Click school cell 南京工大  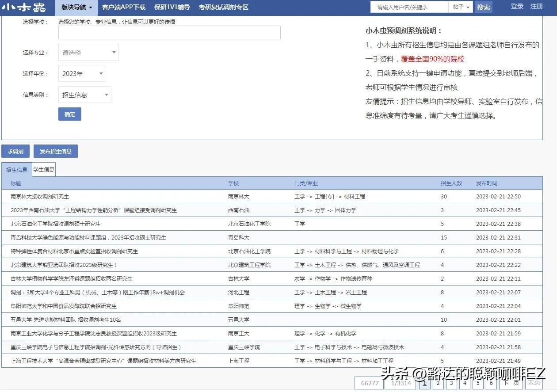coord(239,333)
